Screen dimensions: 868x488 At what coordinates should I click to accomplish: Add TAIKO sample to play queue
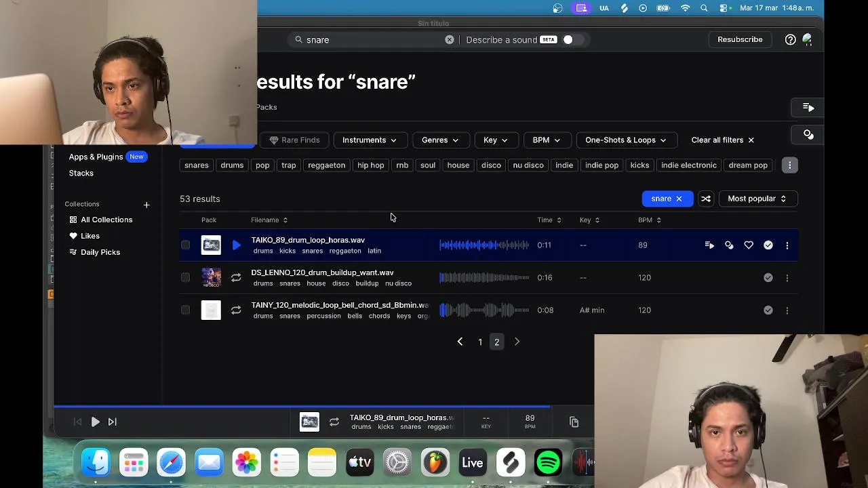tap(709, 245)
